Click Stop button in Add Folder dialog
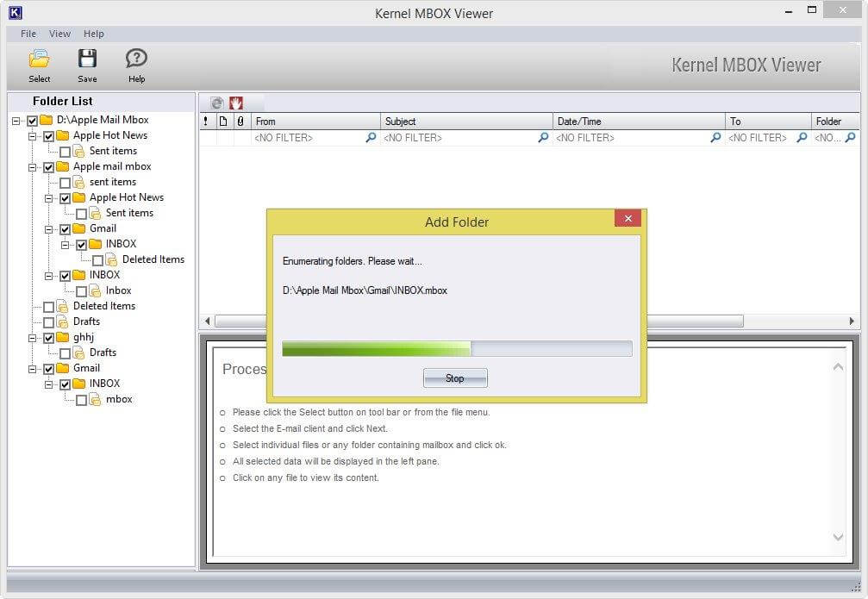This screenshot has height=599, width=868. coord(455,378)
